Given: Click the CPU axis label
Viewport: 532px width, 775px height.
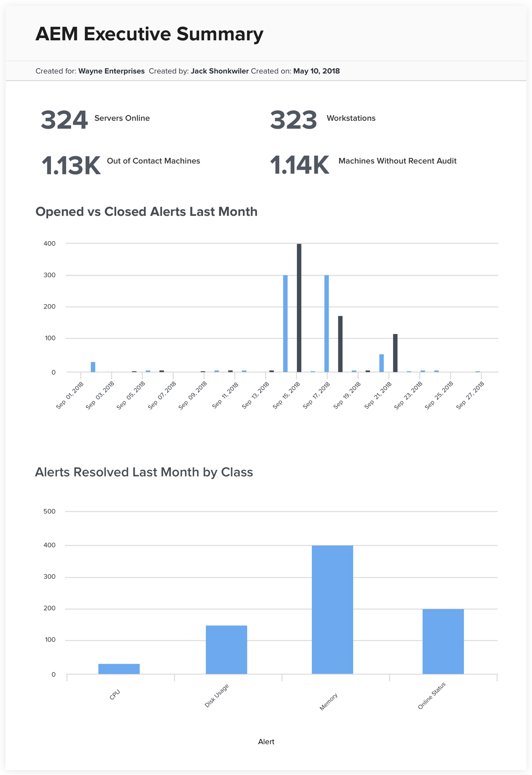Looking at the screenshot, I should 115,695.
